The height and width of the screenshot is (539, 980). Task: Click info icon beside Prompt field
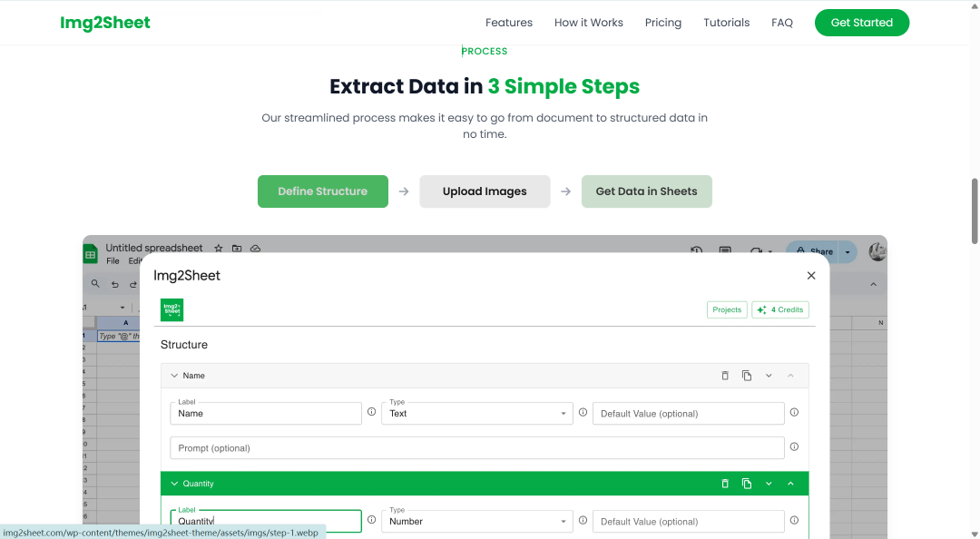[x=794, y=446]
